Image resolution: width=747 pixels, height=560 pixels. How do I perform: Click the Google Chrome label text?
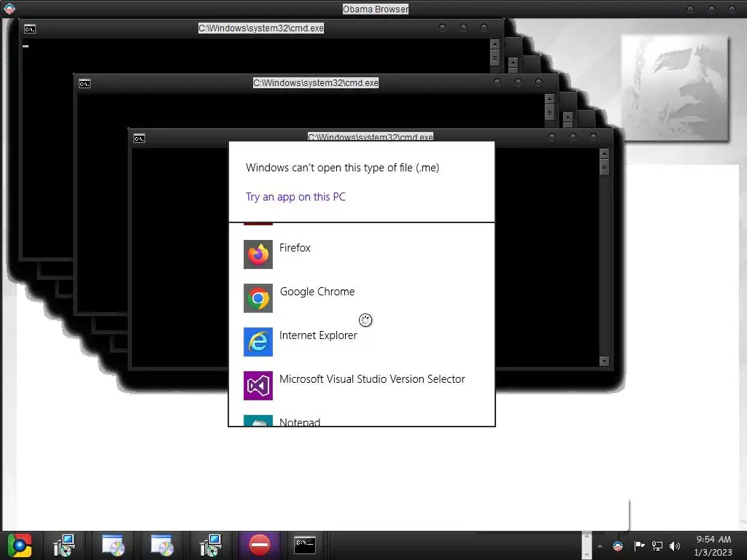[317, 292]
